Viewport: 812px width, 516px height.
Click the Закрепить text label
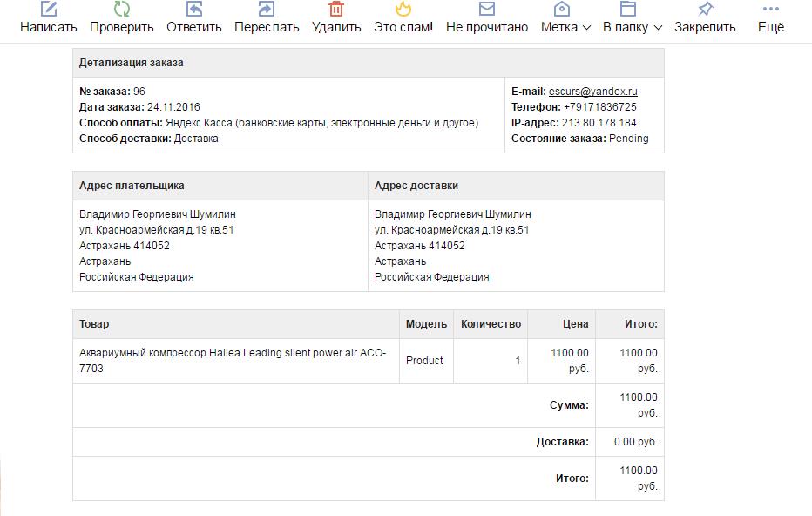coord(705,27)
